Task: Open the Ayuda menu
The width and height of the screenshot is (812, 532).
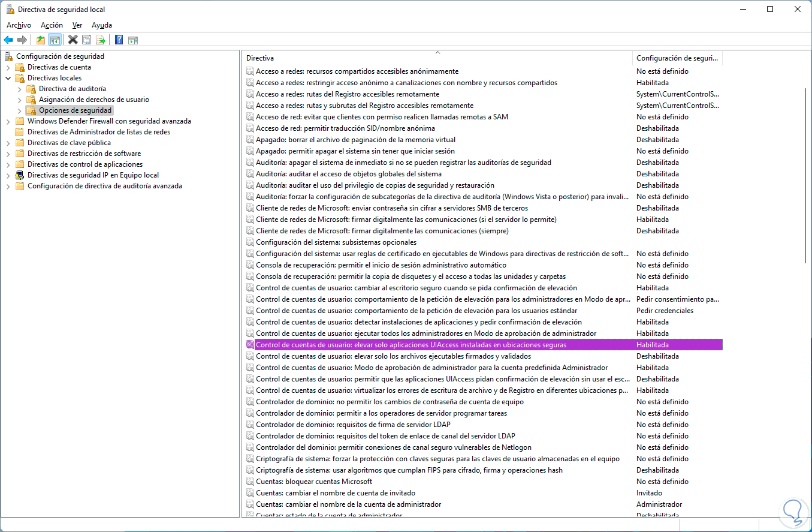Action: (102, 25)
